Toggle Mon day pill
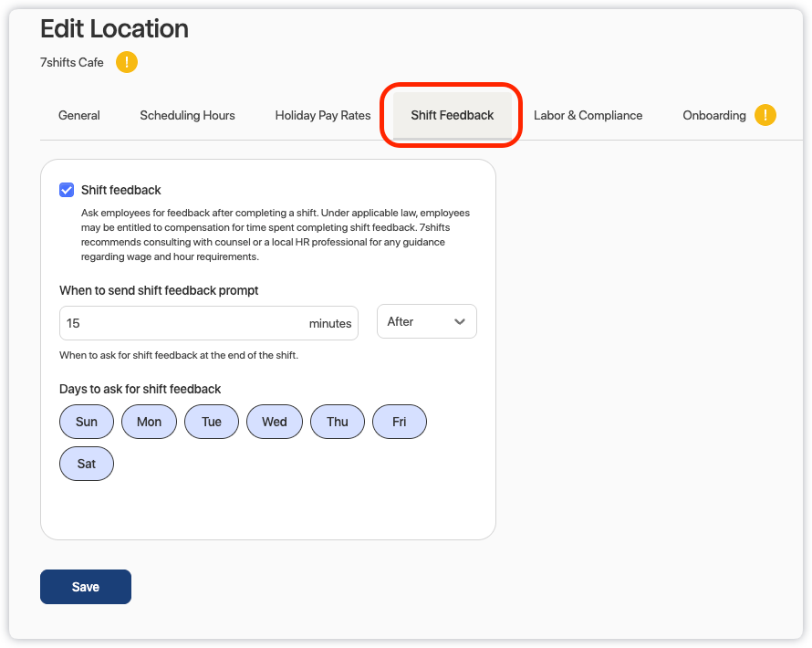This screenshot has width=812, height=648. point(149,422)
